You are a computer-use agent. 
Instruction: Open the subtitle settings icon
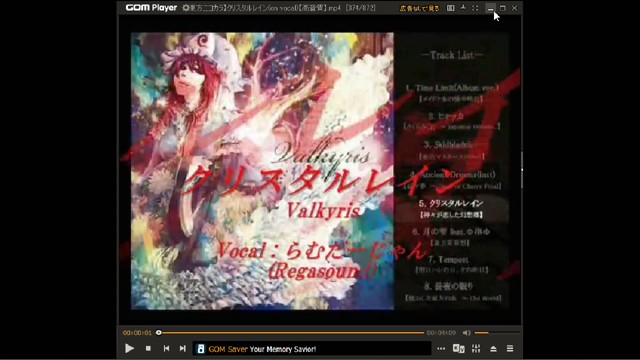click(x=458, y=349)
